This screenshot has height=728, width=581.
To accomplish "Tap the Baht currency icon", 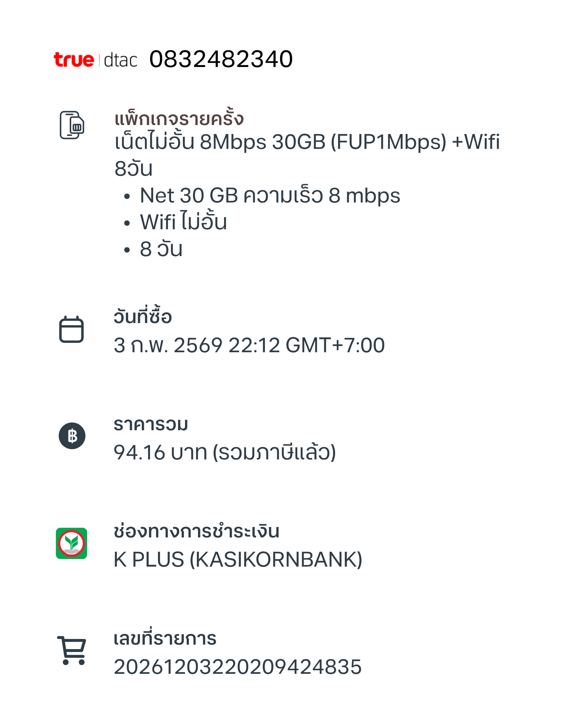I will coord(72,436).
